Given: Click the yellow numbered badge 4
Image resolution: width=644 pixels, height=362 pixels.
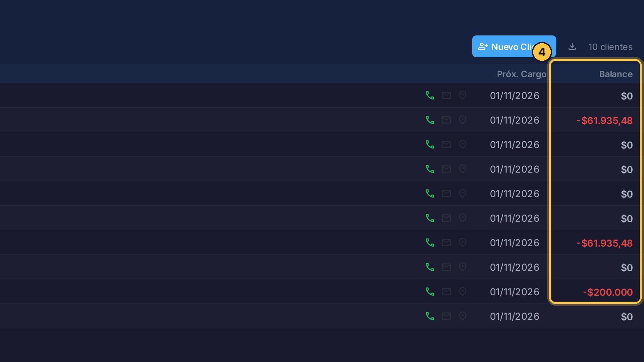Looking at the screenshot, I should click(x=542, y=52).
